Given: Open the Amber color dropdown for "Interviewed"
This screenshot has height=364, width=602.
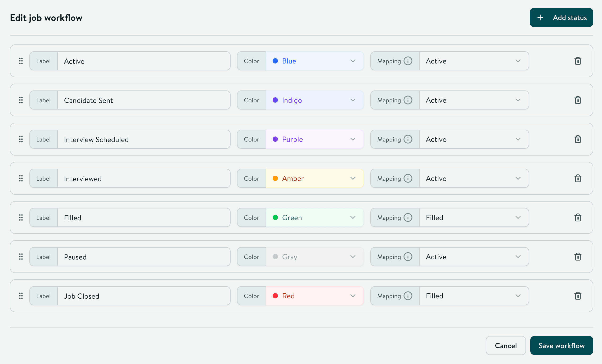Looking at the screenshot, I should [x=353, y=178].
